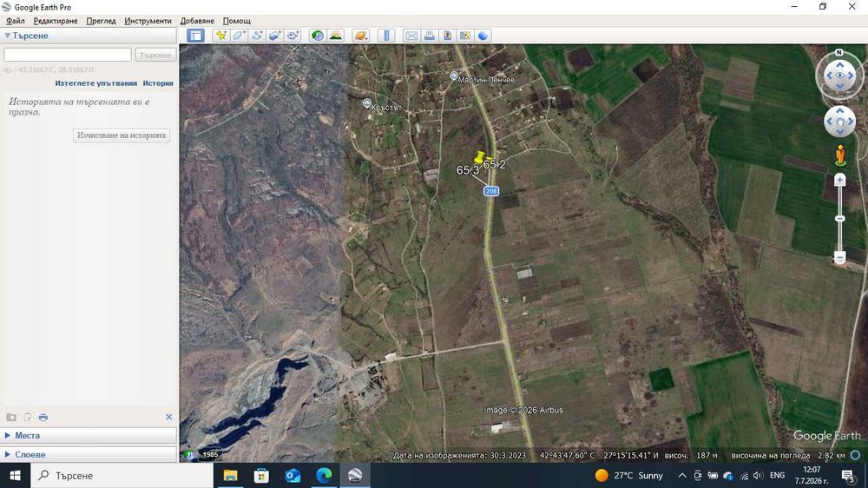This screenshot has width=868, height=488.
Task: Click the Изтеглете упътвания link
Action: coord(95,83)
